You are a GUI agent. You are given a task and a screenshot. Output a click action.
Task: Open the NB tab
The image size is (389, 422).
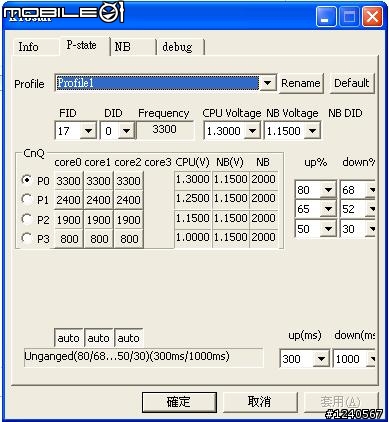[x=133, y=47]
